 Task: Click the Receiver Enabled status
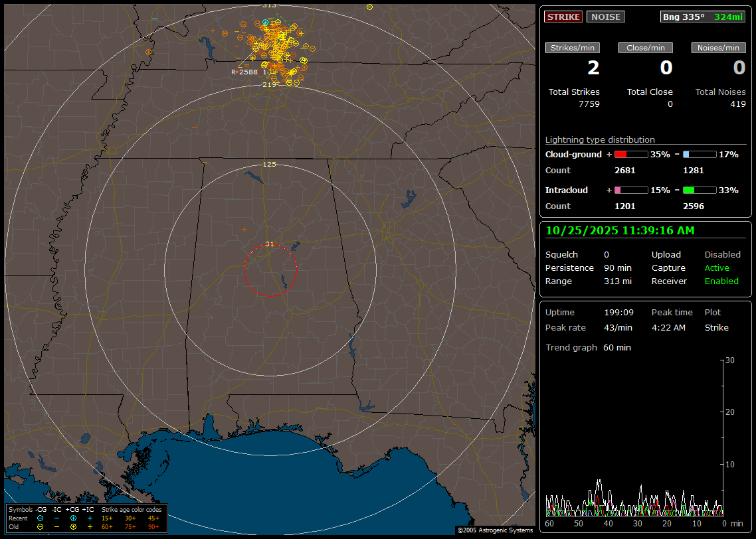point(721,281)
